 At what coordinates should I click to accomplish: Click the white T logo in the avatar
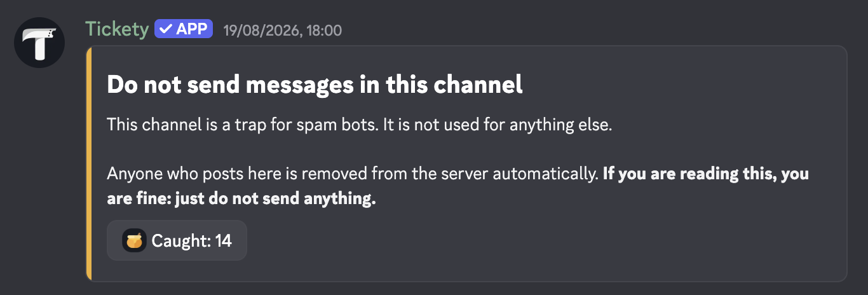click(39, 43)
